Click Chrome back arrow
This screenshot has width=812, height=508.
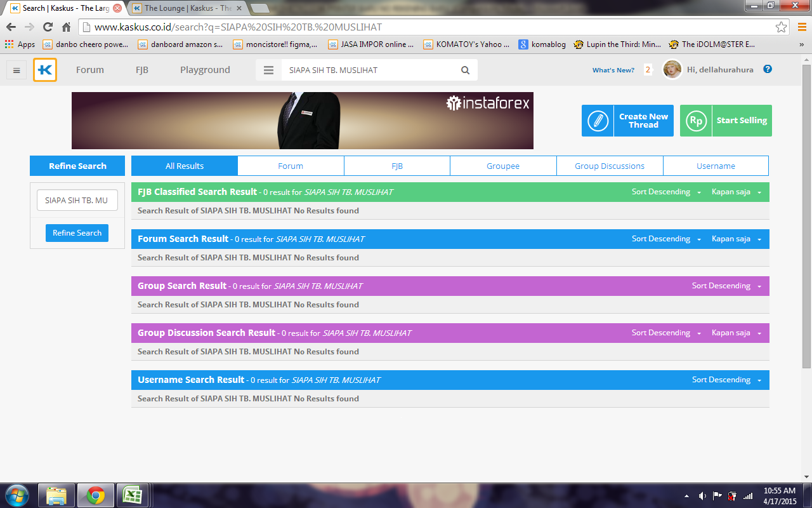[11, 27]
